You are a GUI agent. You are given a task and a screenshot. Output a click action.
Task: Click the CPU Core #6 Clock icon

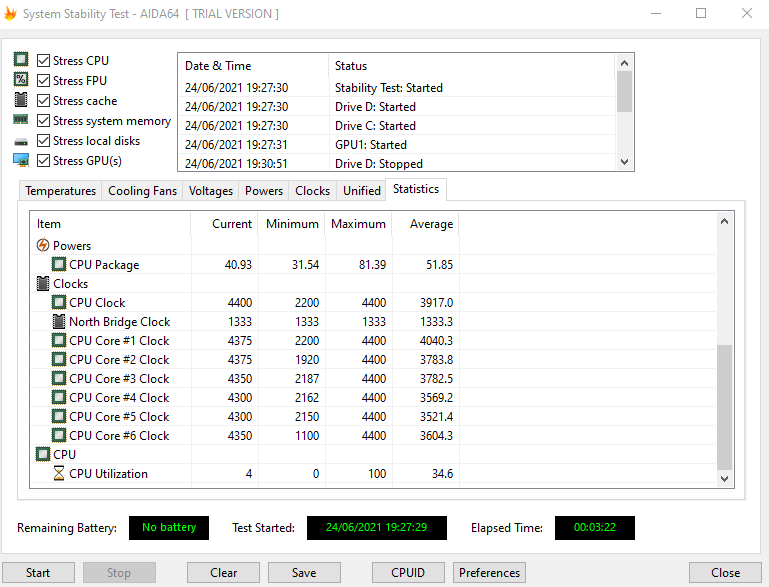pos(59,435)
